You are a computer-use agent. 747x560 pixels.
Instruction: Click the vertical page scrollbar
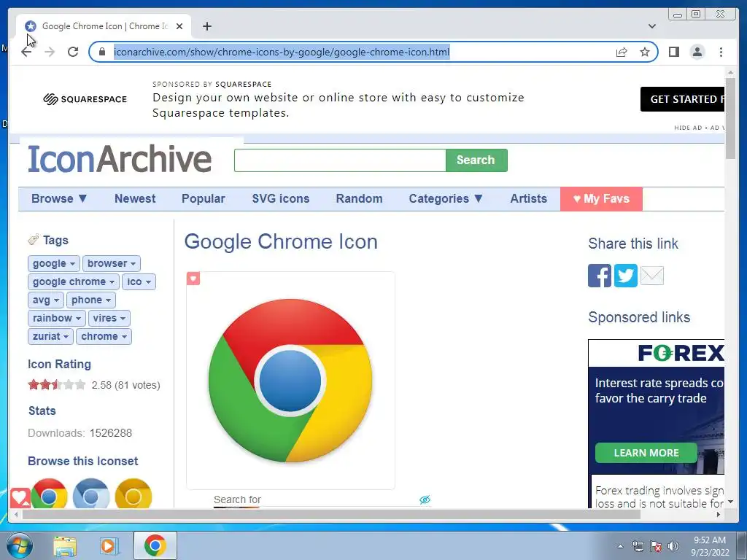[730, 119]
